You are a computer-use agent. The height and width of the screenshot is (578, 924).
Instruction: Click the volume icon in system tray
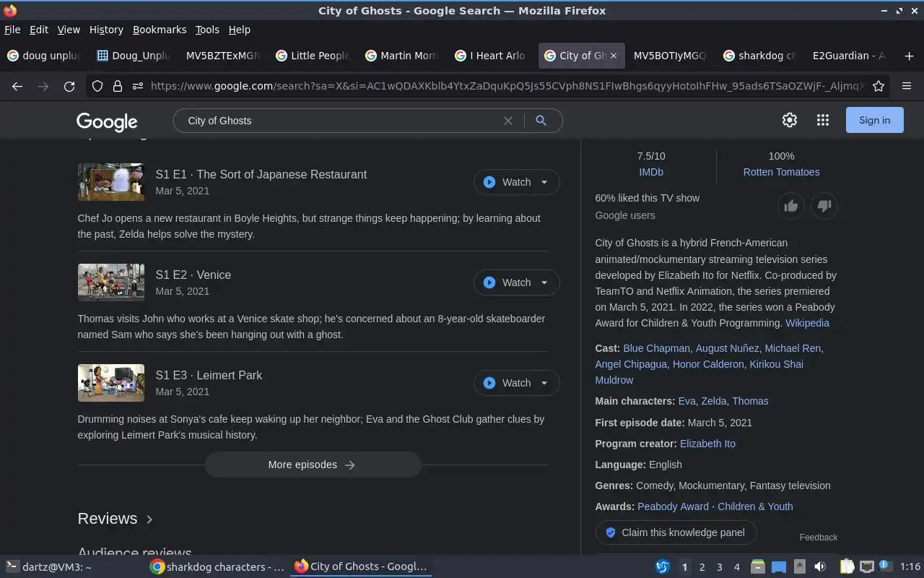click(x=819, y=567)
